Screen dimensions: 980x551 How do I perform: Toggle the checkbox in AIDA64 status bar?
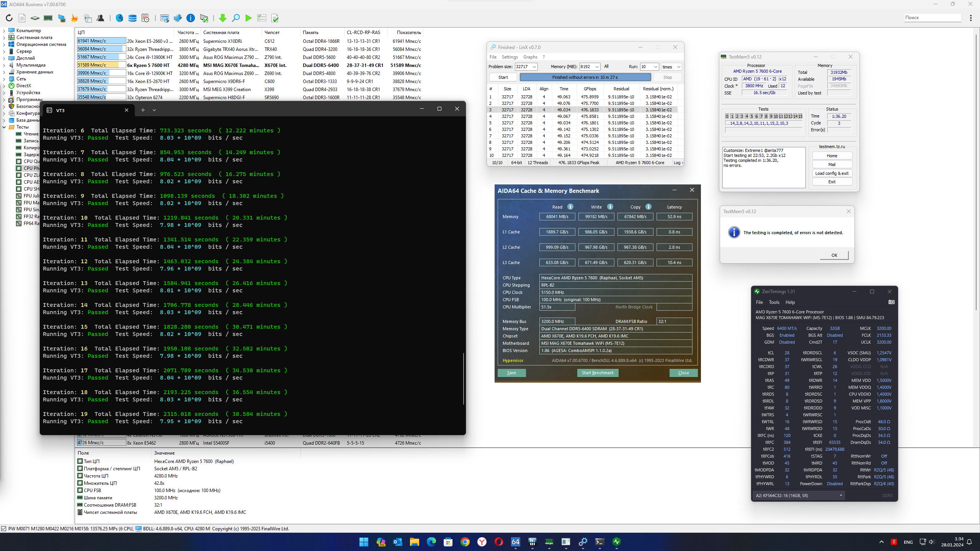pyautogui.click(x=4, y=528)
